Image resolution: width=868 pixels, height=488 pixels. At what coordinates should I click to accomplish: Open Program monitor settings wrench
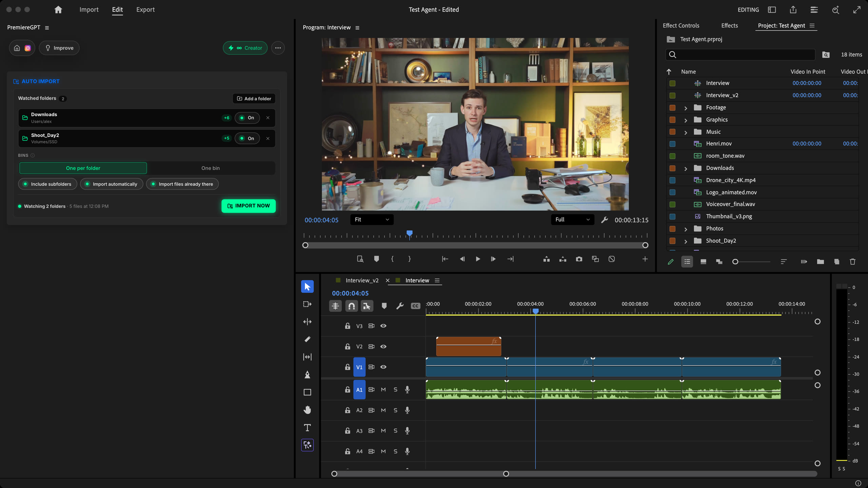pyautogui.click(x=604, y=220)
